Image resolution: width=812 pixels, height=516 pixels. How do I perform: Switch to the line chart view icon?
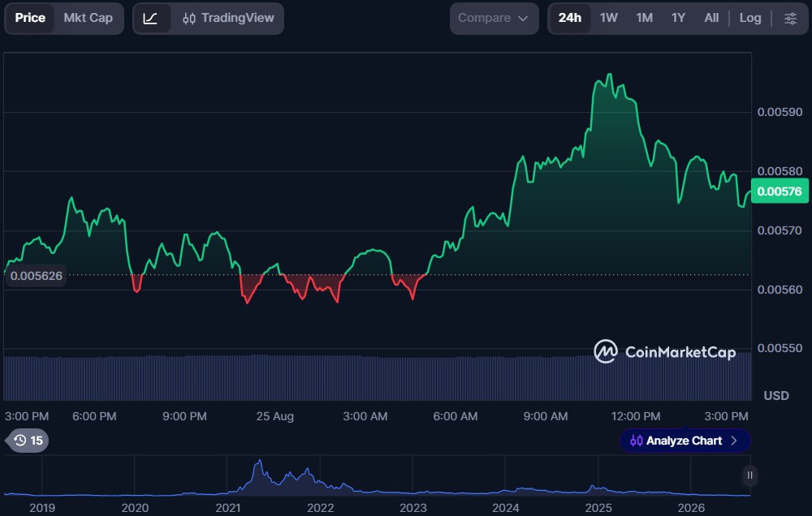coord(151,19)
